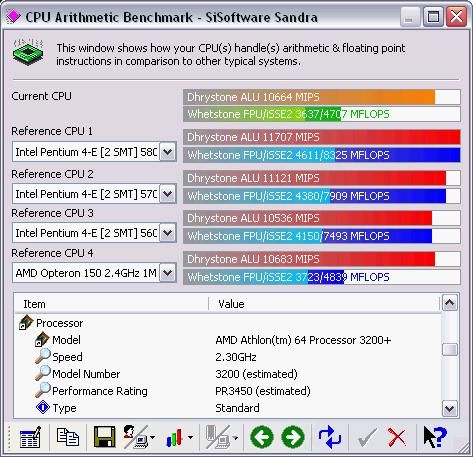Click Reference CPU 1 Dhrystone 11707 bar
Screen dimensions: 473x457
(x=322, y=137)
